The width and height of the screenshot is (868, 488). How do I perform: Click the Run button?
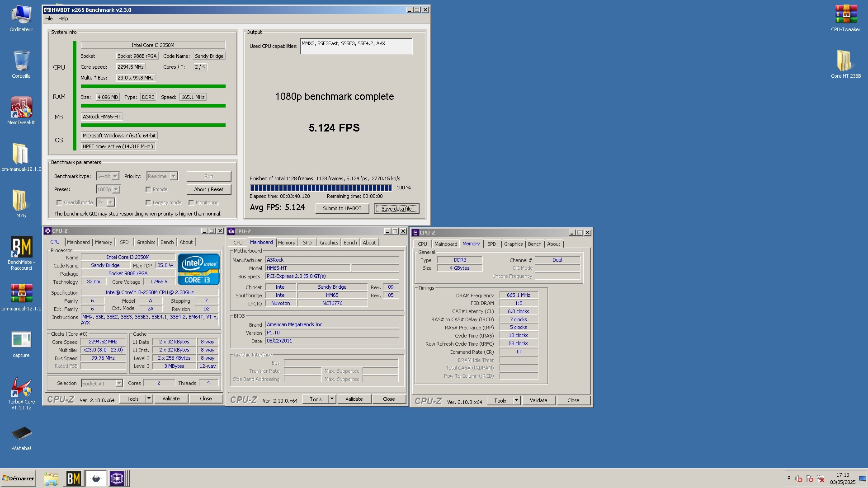(x=208, y=176)
